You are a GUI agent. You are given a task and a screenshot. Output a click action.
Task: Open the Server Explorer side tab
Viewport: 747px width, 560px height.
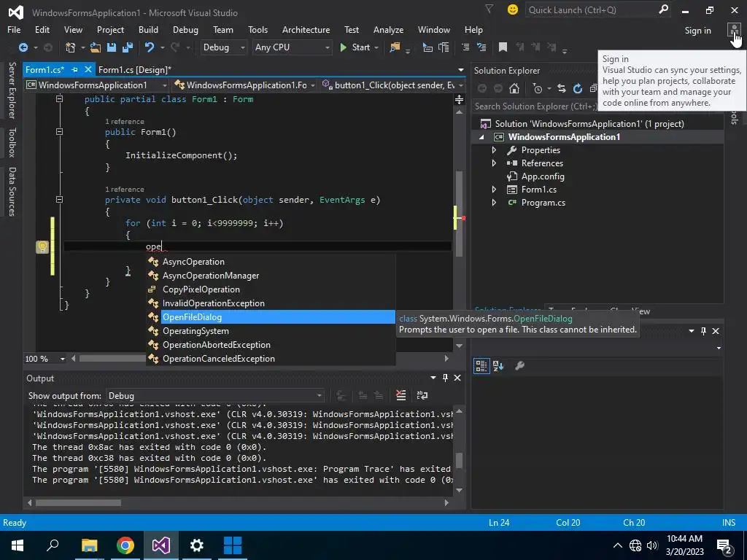(x=12, y=90)
